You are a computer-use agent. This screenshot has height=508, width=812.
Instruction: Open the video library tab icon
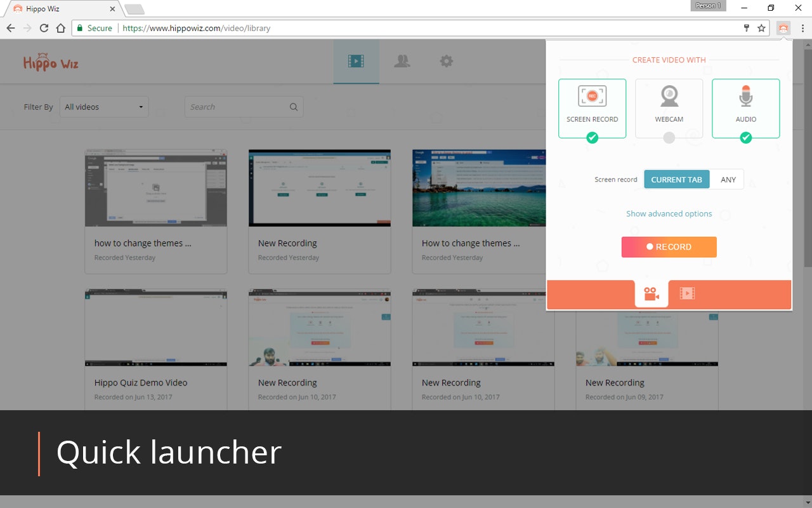click(356, 62)
